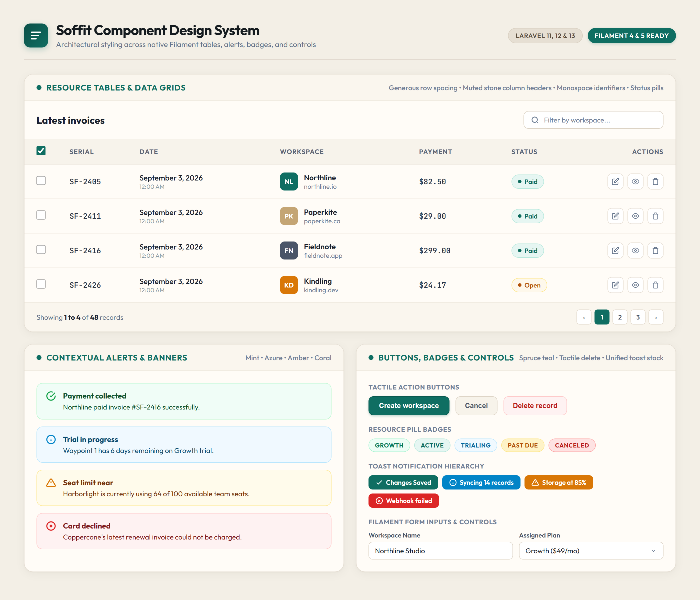Edit the Kindling invoice SF-2426
700x600 pixels.
click(615, 285)
